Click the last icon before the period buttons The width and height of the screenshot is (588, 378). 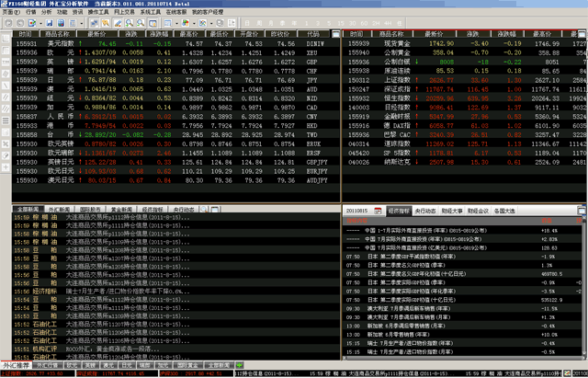[231, 23]
